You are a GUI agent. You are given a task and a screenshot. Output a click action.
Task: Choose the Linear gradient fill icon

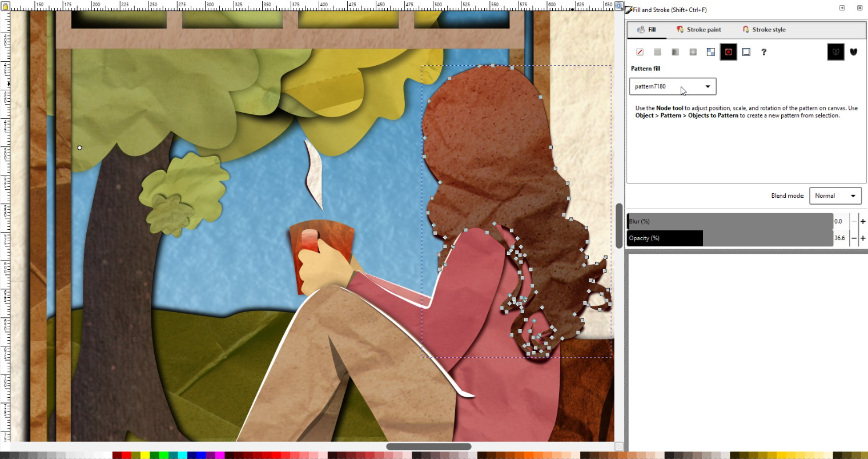pos(675,52)
